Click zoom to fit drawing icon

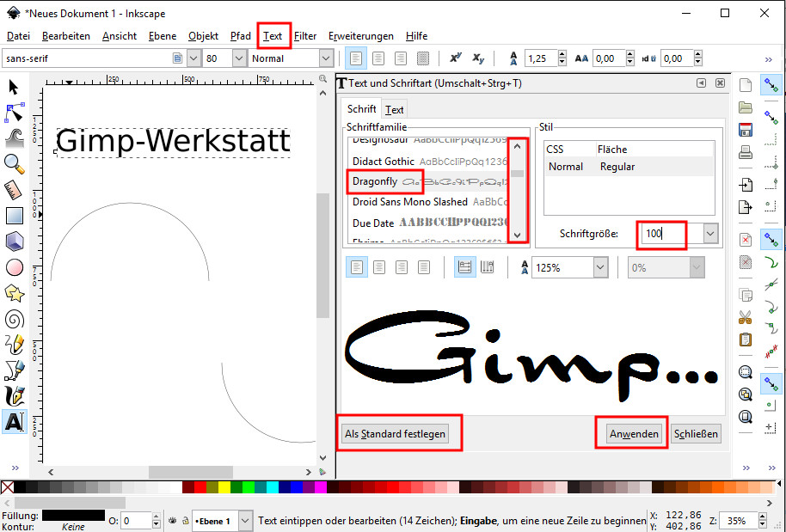tap(746, 394)
